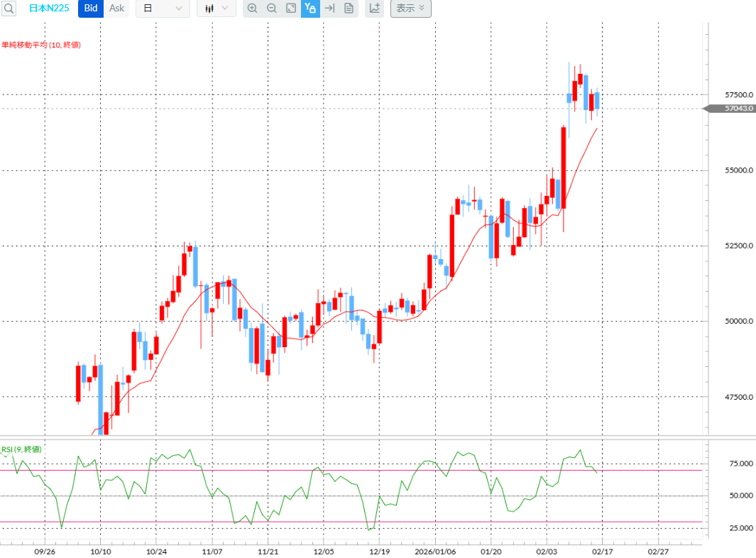The image size is (756, 558).
Task: Switch price to Bid
Action: [x=91, y=9]
